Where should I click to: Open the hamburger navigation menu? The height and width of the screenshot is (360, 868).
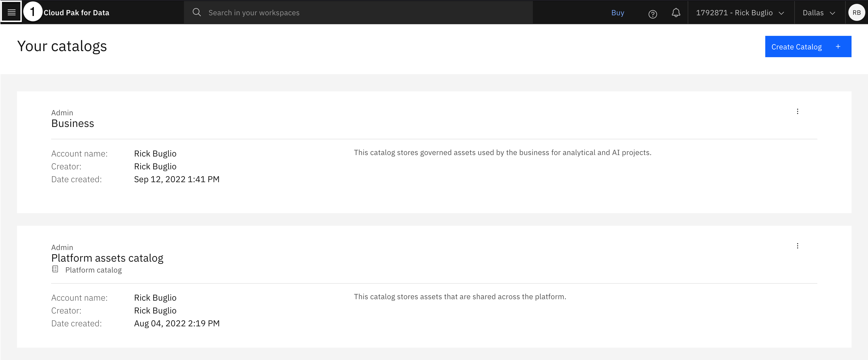pyautogui.click(x=11, y=12)
